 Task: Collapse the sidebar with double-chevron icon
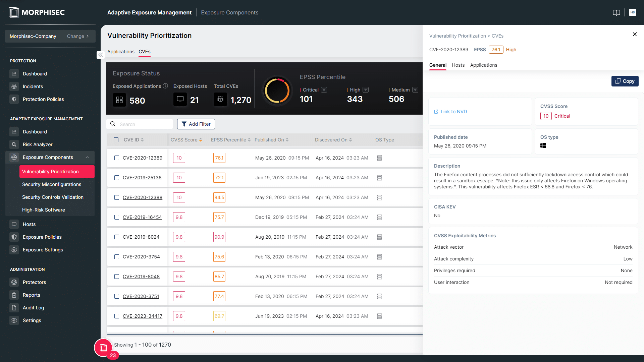101,55
